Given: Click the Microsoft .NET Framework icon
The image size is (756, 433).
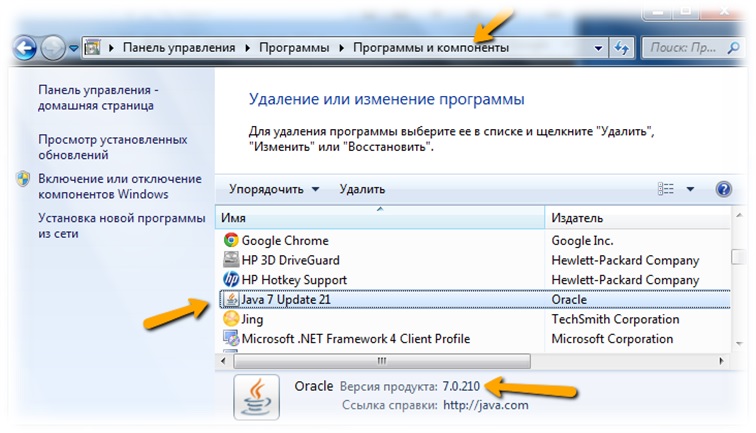Looking at the screenshot, I should coord(231,338).
